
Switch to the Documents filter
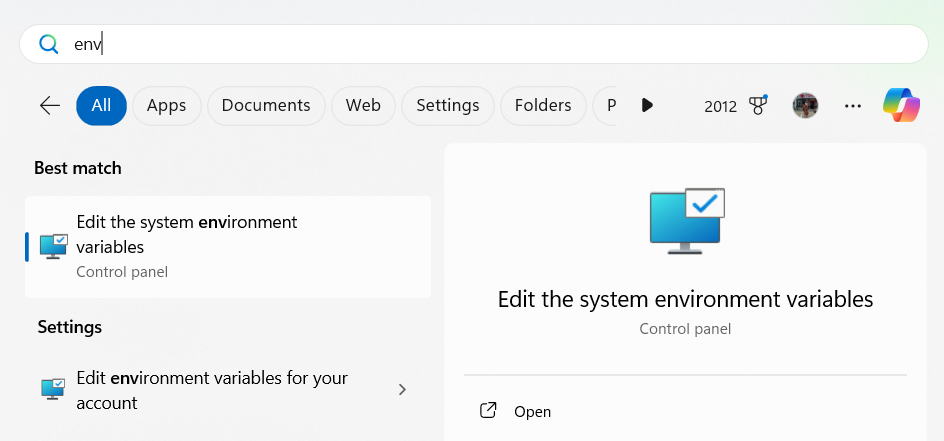[266, 106]
